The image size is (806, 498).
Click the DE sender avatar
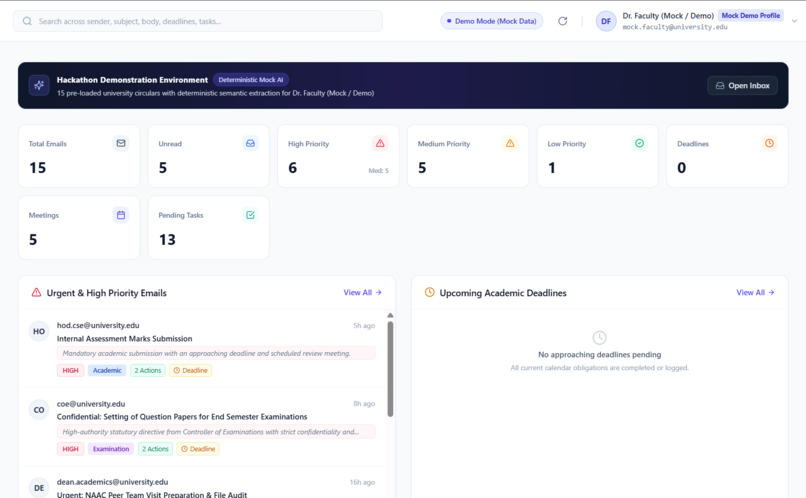click(x=39, y=488)
